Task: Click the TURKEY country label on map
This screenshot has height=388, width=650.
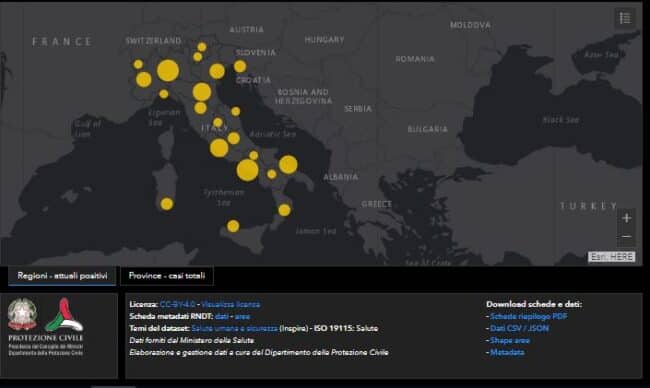Action: click(x=589, y=206)
